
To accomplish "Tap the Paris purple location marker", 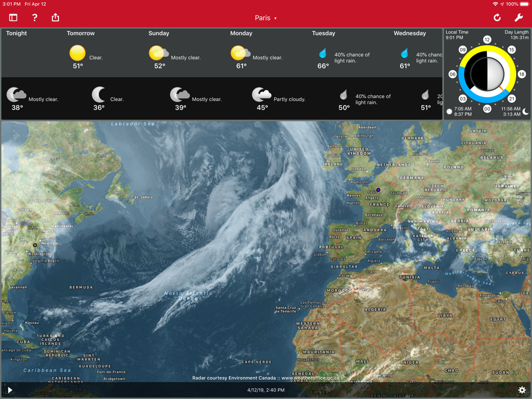I will point(378,190).
